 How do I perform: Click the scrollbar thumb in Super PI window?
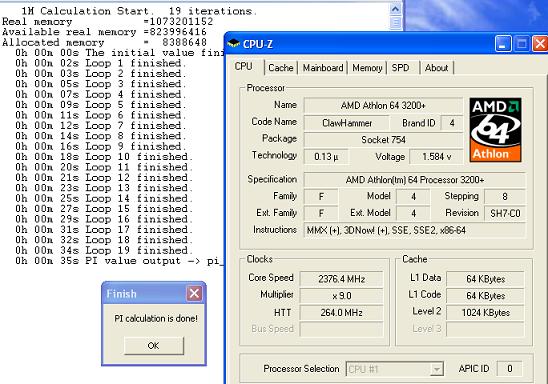395,22
